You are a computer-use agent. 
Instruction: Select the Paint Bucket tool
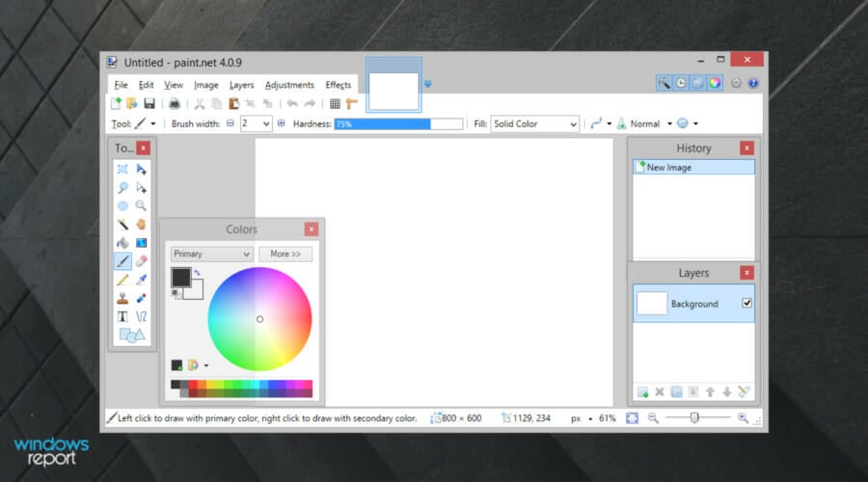pos(122,243)
